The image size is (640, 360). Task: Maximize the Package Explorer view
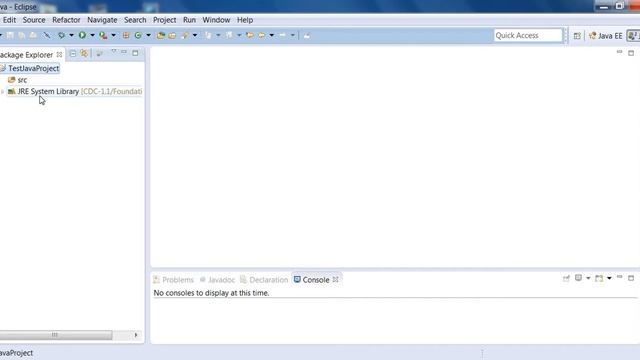pyautogui.click(x=135, y=53)
